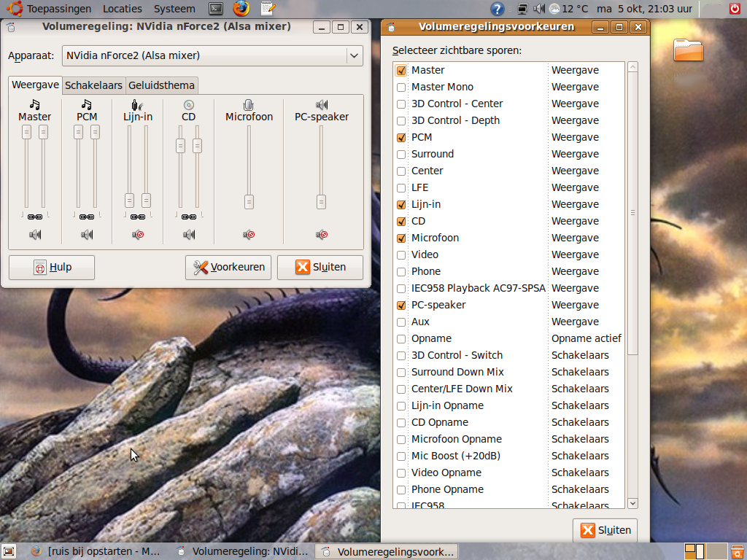This screenshot has width=747, height=560.
Task: Unmute the Lijn-in channel speaker icon
Action: tap(138, 235)
